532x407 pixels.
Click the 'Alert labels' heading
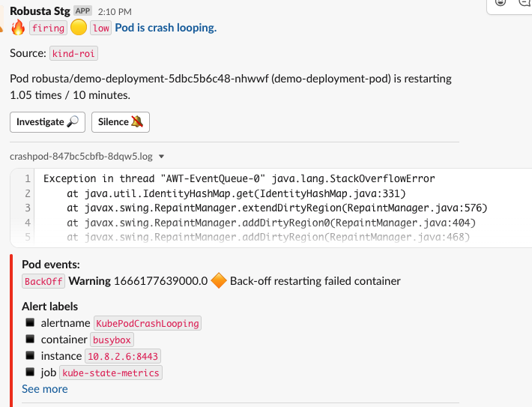click(50, 307)
